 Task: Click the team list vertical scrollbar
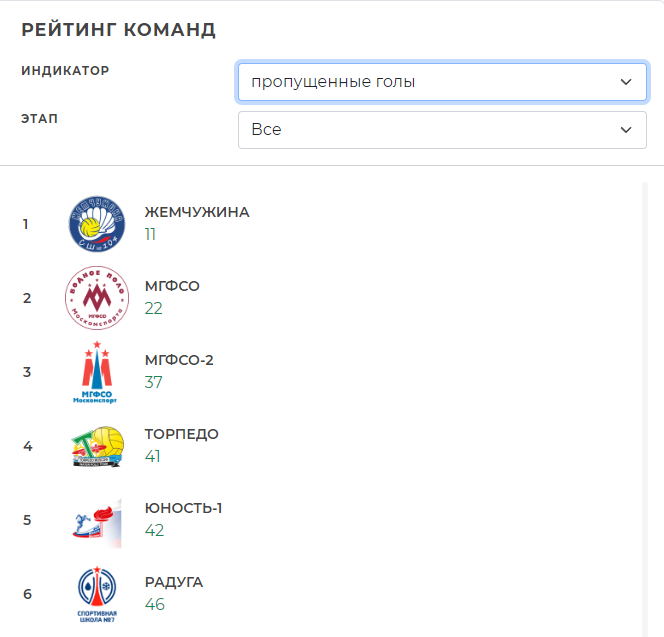pos(645,409)
